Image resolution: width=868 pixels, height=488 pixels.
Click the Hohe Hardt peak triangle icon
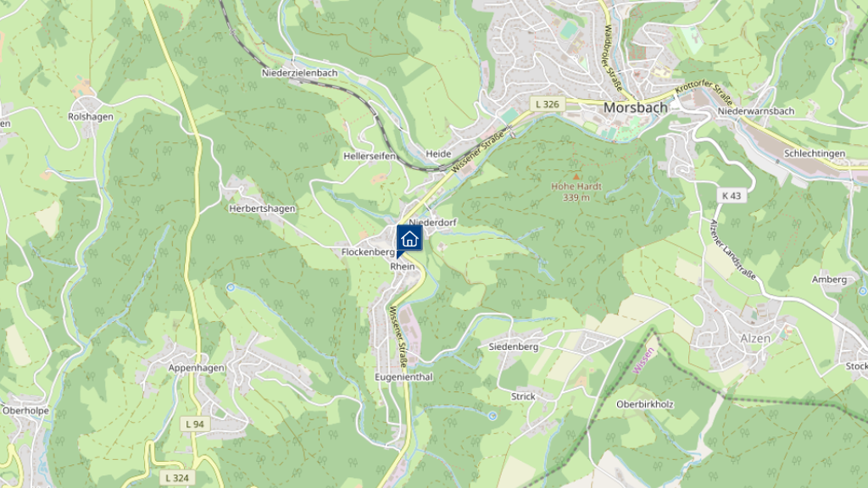(576, 176)
